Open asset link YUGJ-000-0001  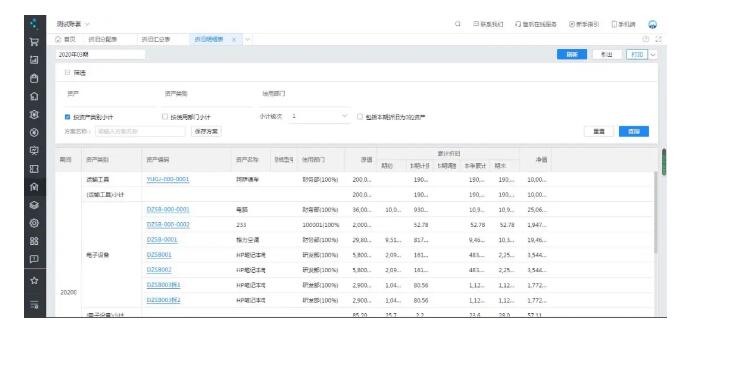point(168,180)
